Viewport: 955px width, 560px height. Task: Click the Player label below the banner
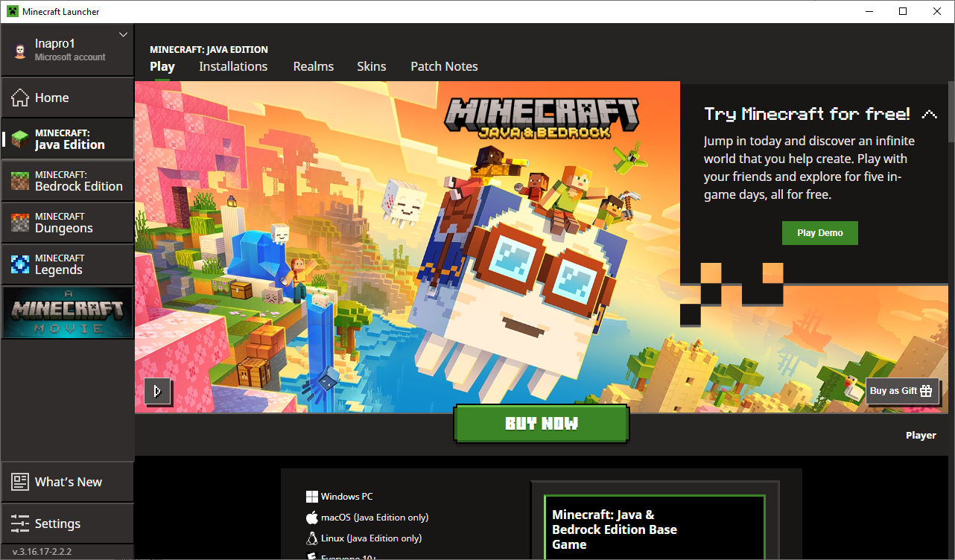[x=921, y=436]
